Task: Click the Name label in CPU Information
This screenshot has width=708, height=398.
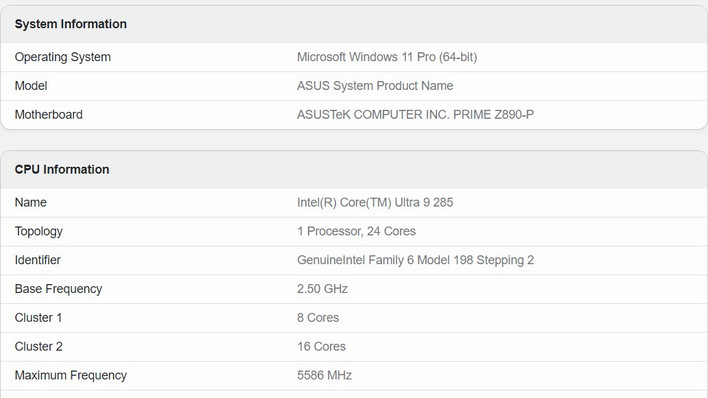Action: (30, 202)
